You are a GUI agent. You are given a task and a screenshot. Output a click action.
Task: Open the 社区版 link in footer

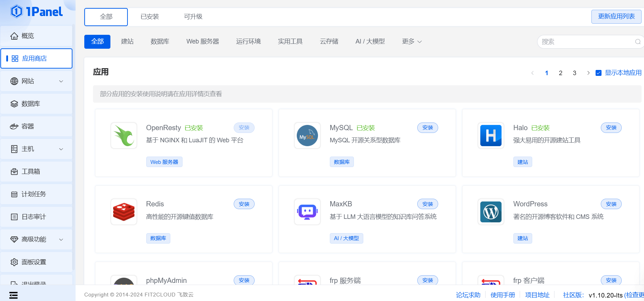(573, 295)
